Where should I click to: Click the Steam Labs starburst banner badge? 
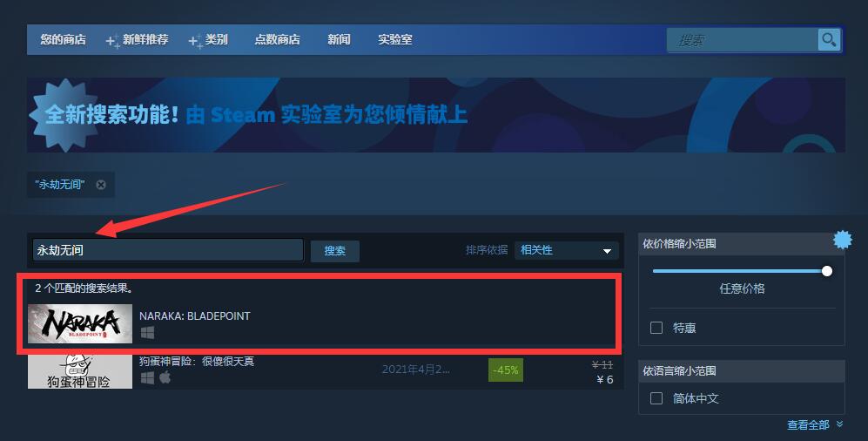[x=58, y=115]
